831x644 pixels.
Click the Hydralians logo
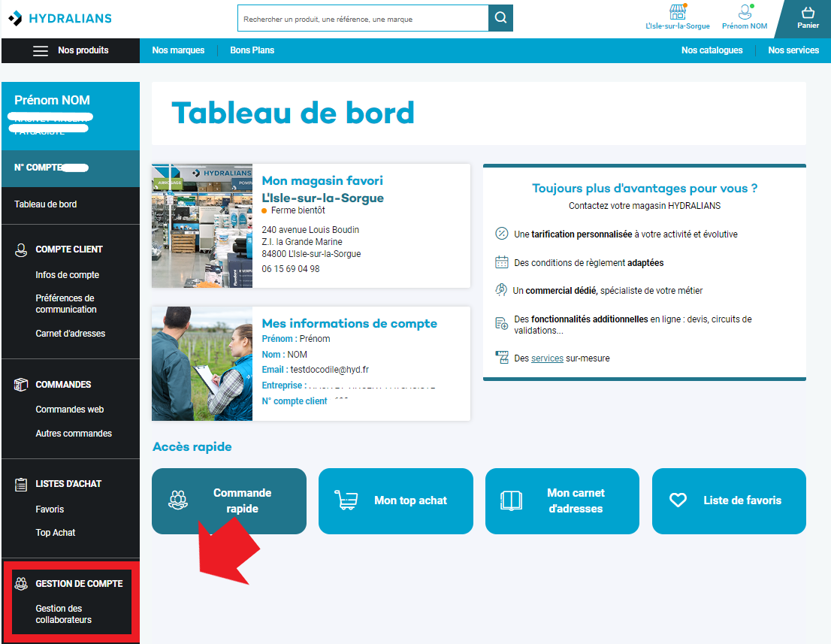60,19
